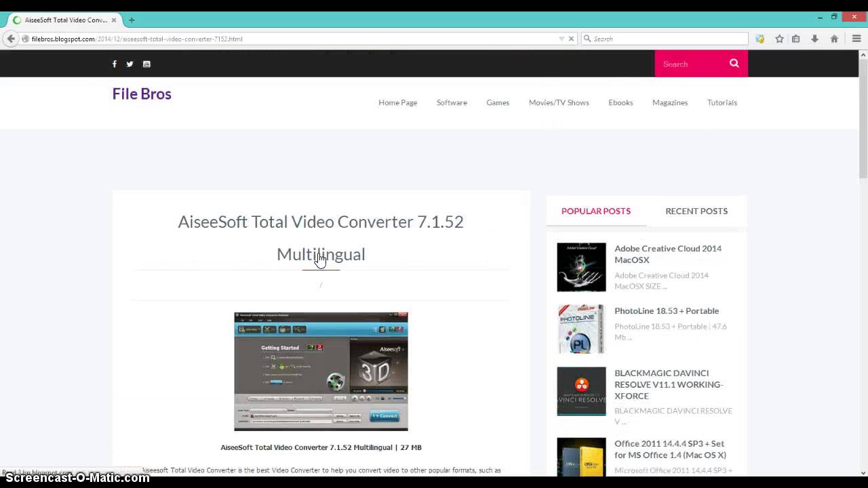Open the YouTube icon in the top bar
The height and width of the screenshot is (488, 868).
(146, 64)
